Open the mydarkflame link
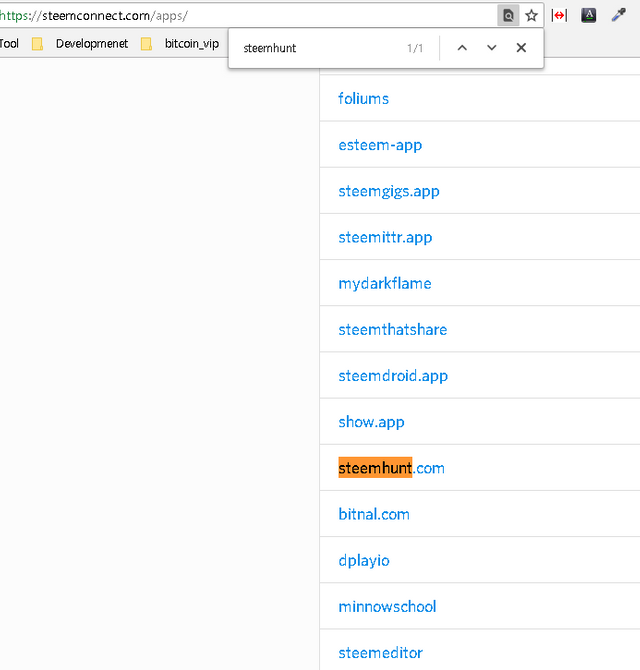The image size is (640, 670). click(385, 284)
